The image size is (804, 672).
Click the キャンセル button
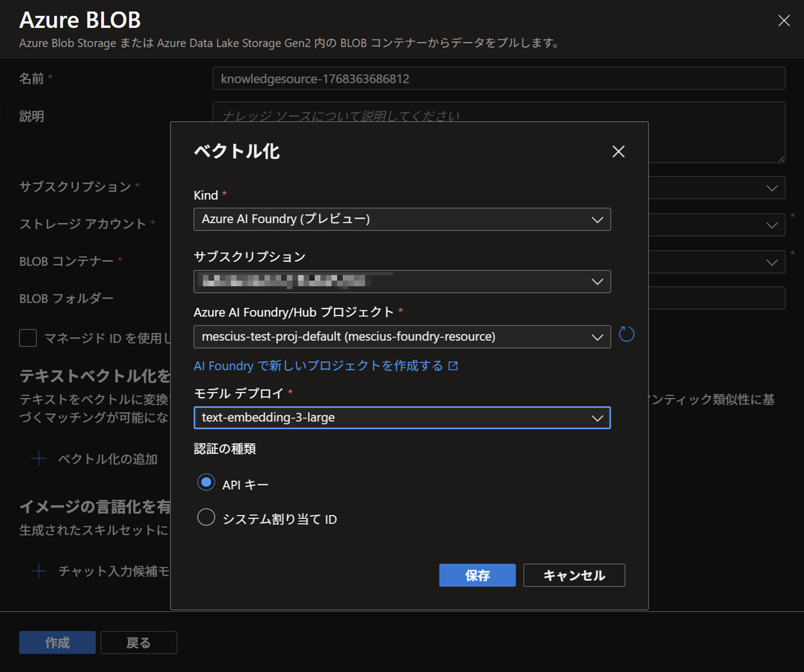(574, 575)
